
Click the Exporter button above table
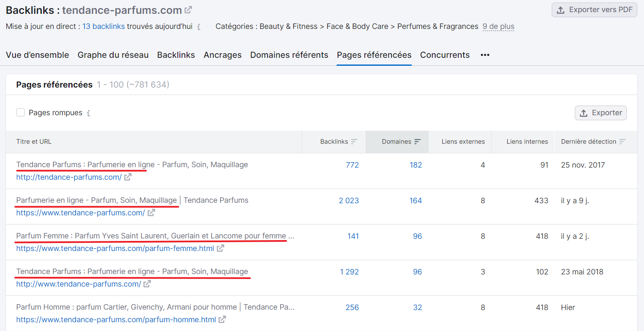tap(601, 113)
